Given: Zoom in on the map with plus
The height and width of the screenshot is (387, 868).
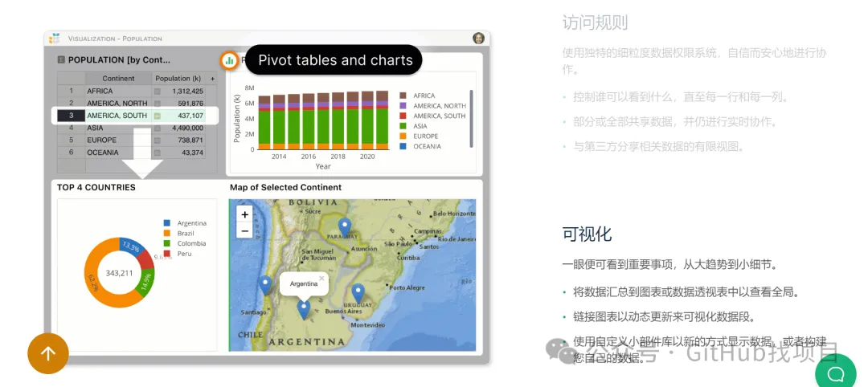Looking at the screenshot, I should tap(244, 214).
